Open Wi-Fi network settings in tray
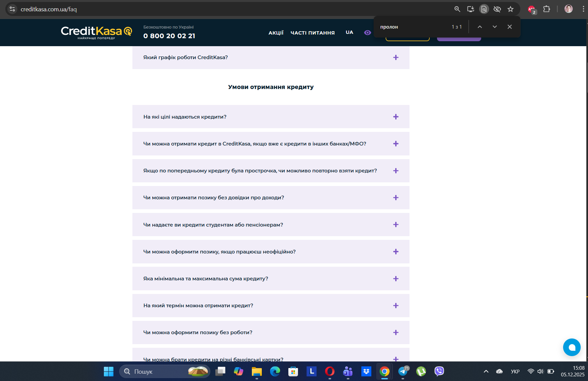This screenshot has width=588, height=381. click(x=531, y=371)
